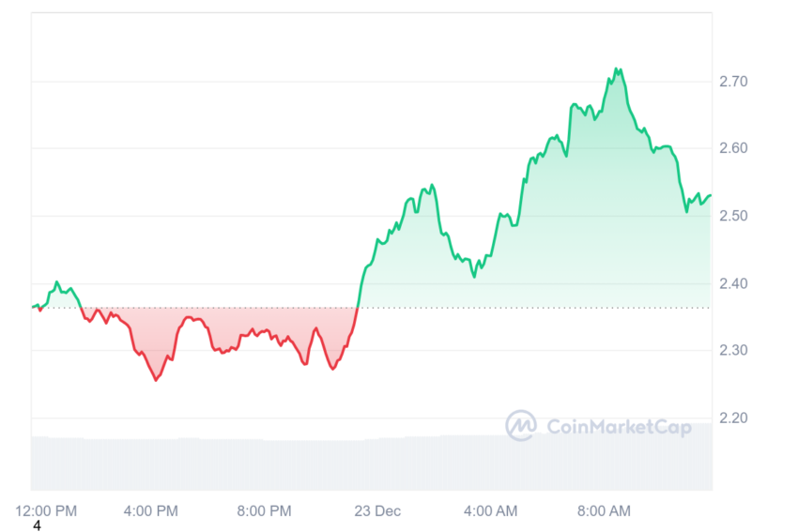This screenshot has height=532, width=798.
Task: Select the 2.60 price axis label
Action: click(733, 148)
